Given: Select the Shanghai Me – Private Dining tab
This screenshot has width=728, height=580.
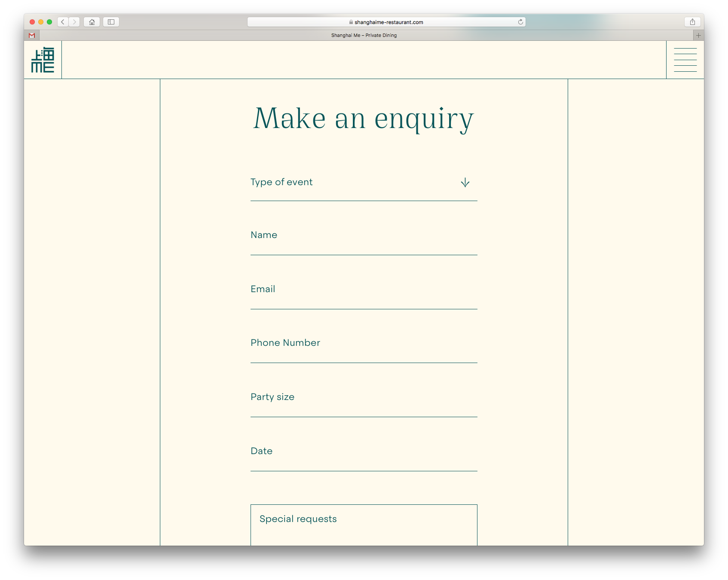Looking at the screenshot, I should pyautogui.click(x=364, y=35).
